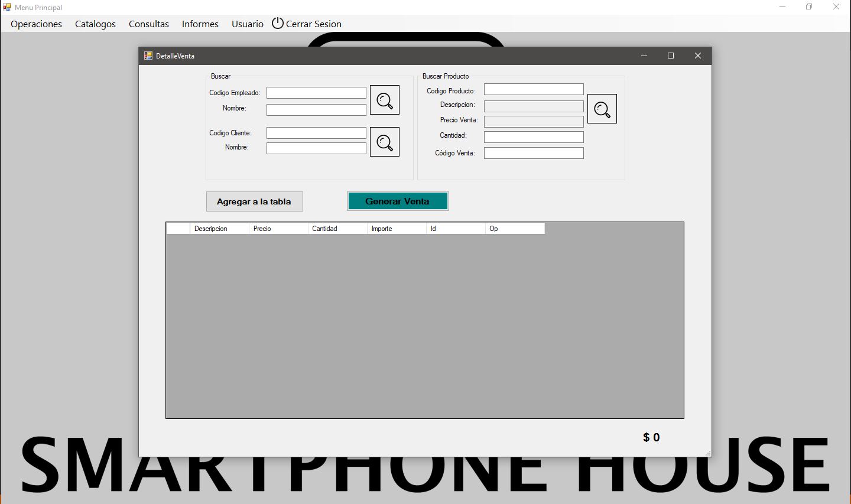Click the Generar Venta button
The image size is (851, 504).
tap(398, 201)
